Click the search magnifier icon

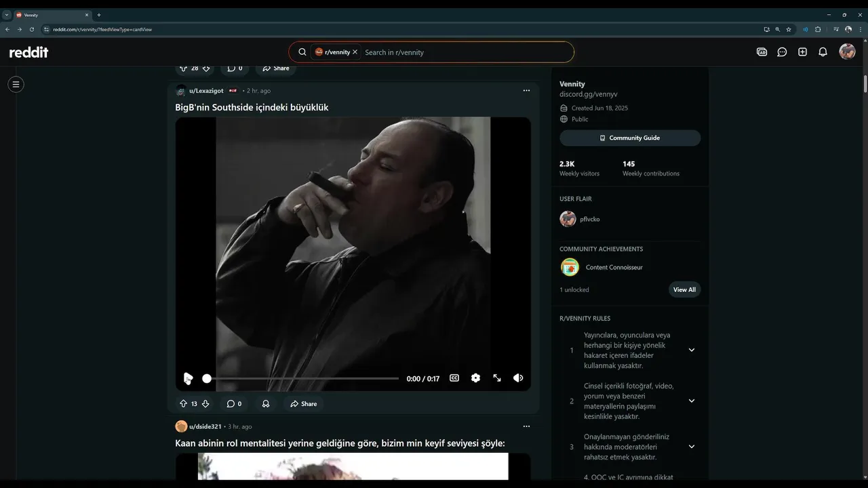click(x=302, y=52)
